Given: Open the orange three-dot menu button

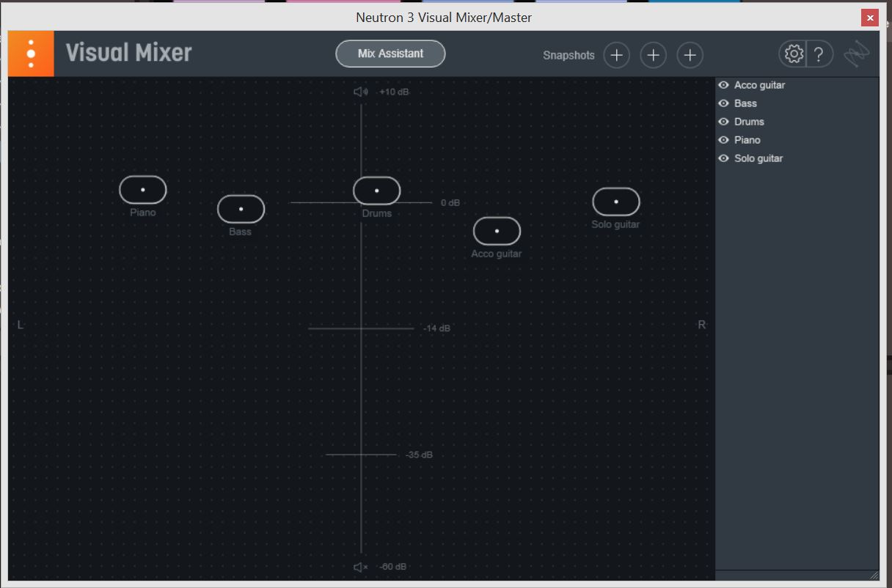Looking at the screenshot, I should 31,54.
